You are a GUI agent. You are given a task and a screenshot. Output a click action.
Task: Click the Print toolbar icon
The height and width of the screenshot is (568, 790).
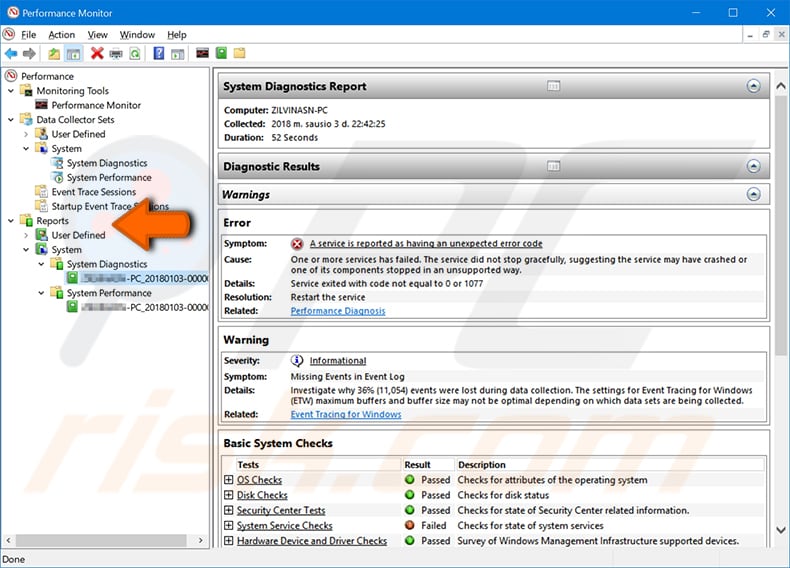pyautogui.click(x=116, y=53)
